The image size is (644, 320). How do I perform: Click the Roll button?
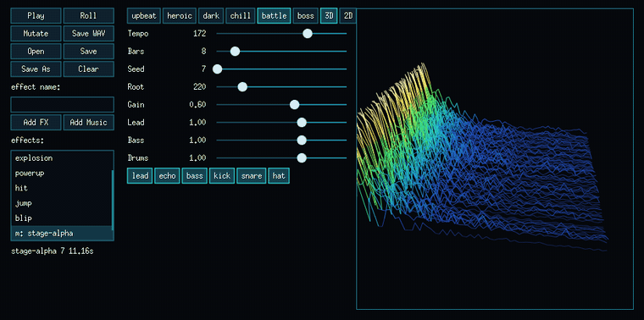point(89,16)
